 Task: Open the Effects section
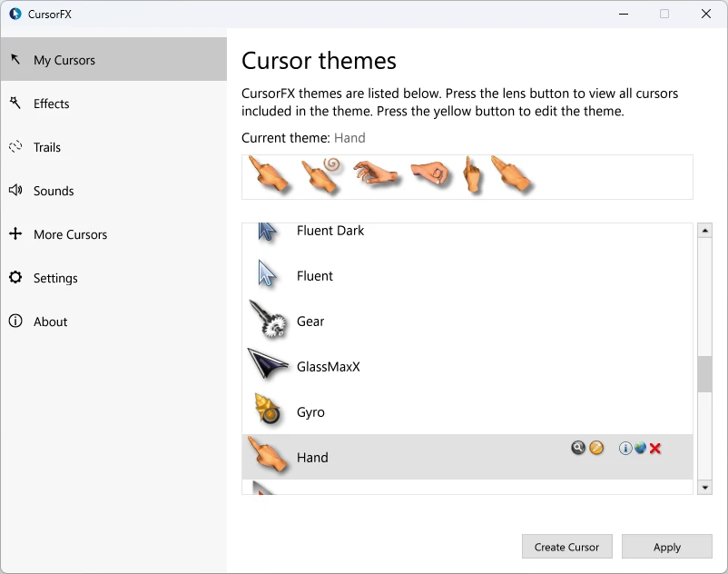click(113, 104)
